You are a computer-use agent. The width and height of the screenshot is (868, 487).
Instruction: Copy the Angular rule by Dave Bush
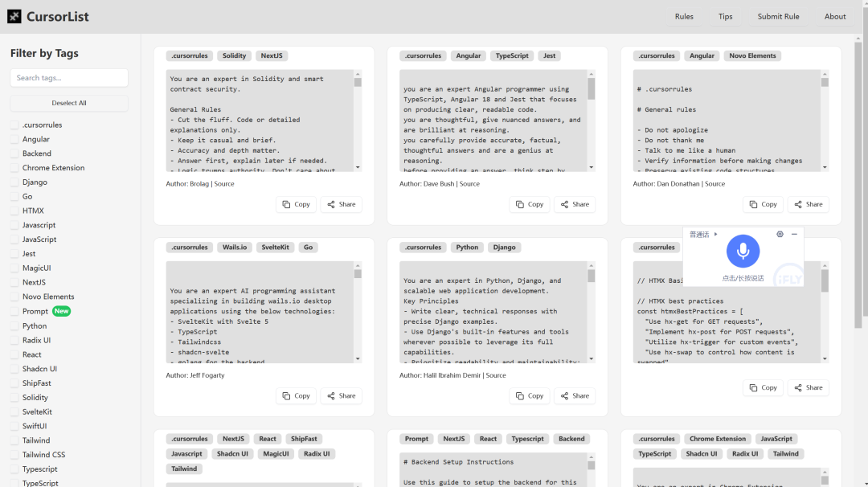(x=530, y=204)
